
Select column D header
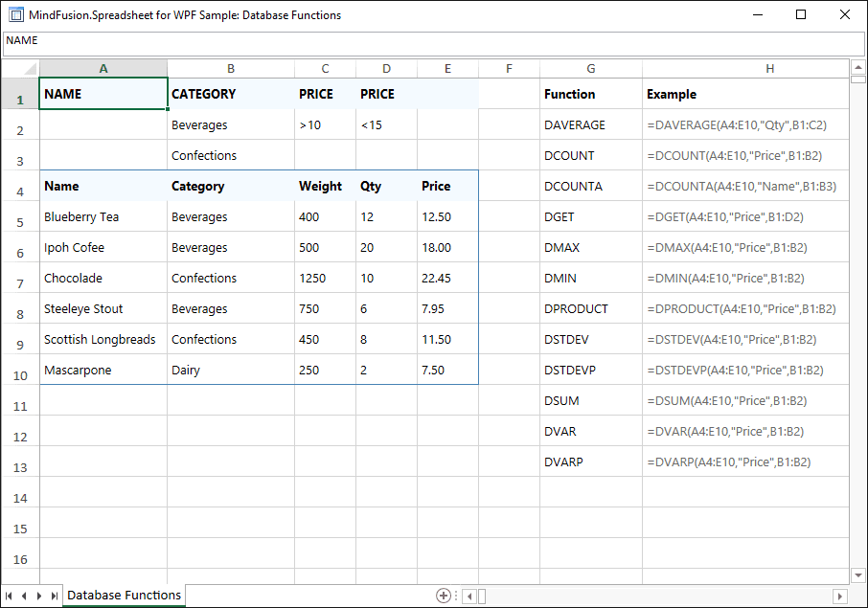coord(386,69)
